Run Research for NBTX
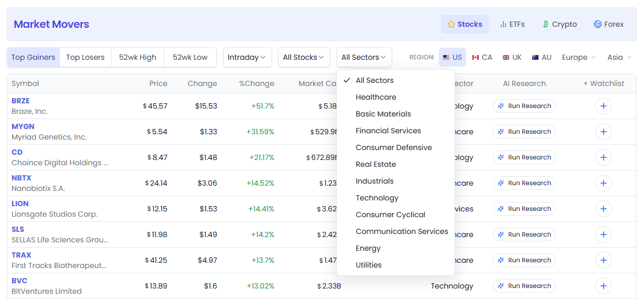The image size is (644, 299). (x=524, y=183)
